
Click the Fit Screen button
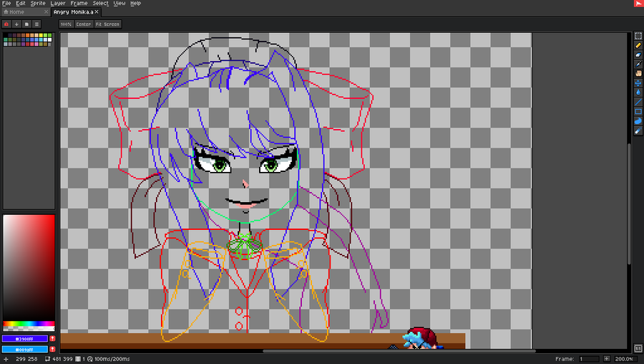point(107,24)
